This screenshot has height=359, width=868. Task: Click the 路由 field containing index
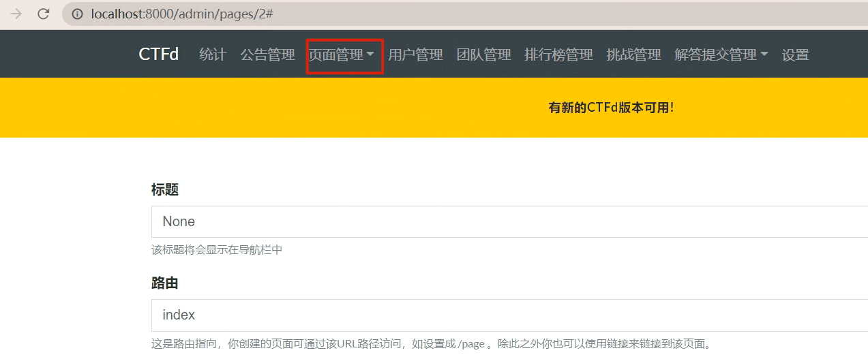click(x=505, y=315)
